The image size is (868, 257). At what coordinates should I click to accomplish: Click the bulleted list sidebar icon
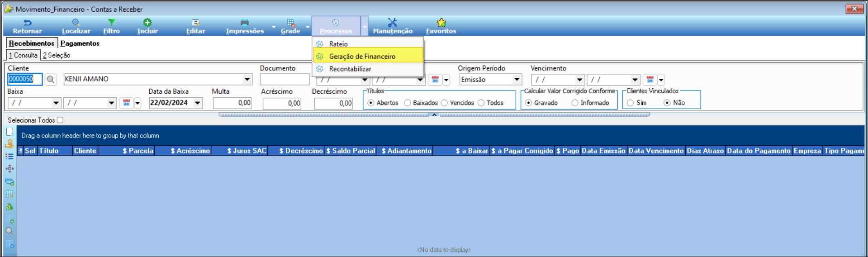point(9,157)
